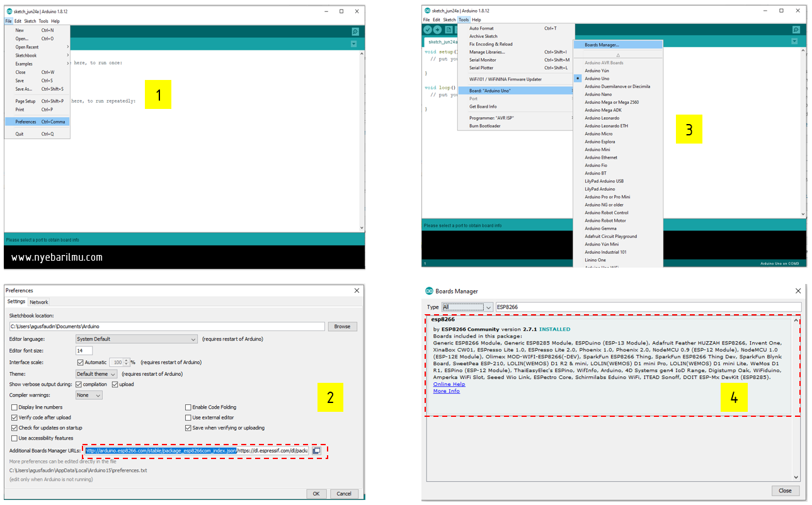Open the window icon beside Boards Manager URLs
This screenshot has height=505, width=812.
(x=317, y=450)
